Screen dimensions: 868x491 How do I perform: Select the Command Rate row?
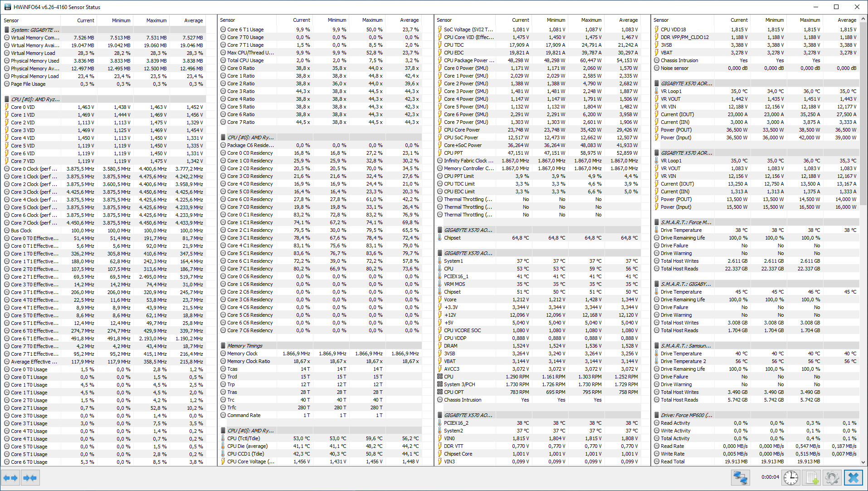320,415
